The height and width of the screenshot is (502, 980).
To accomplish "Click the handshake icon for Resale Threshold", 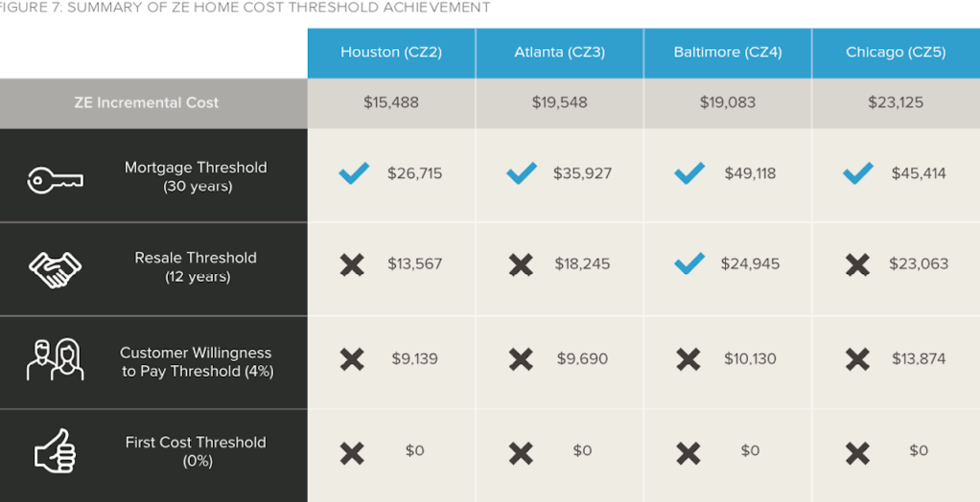I will pos(55,269).
